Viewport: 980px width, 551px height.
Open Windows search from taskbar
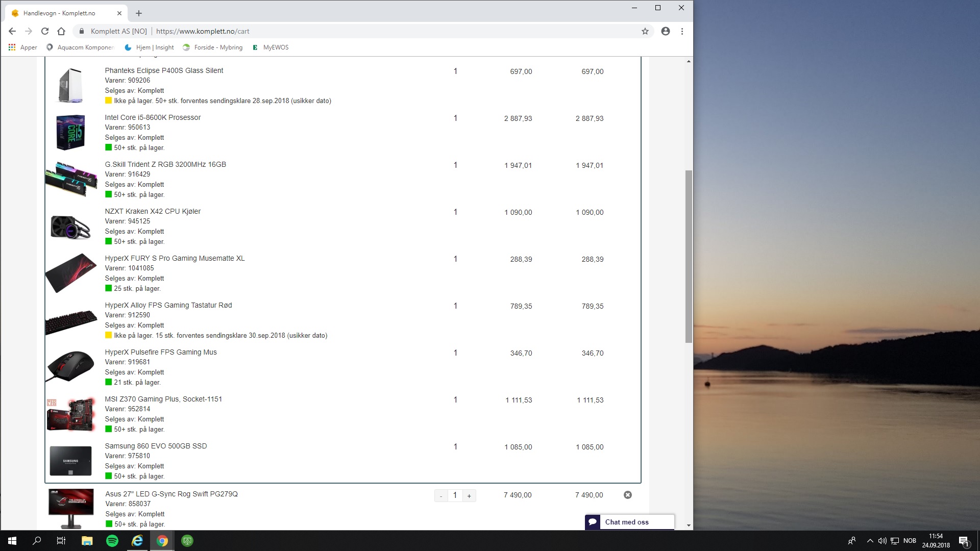[x=37, y=541]
